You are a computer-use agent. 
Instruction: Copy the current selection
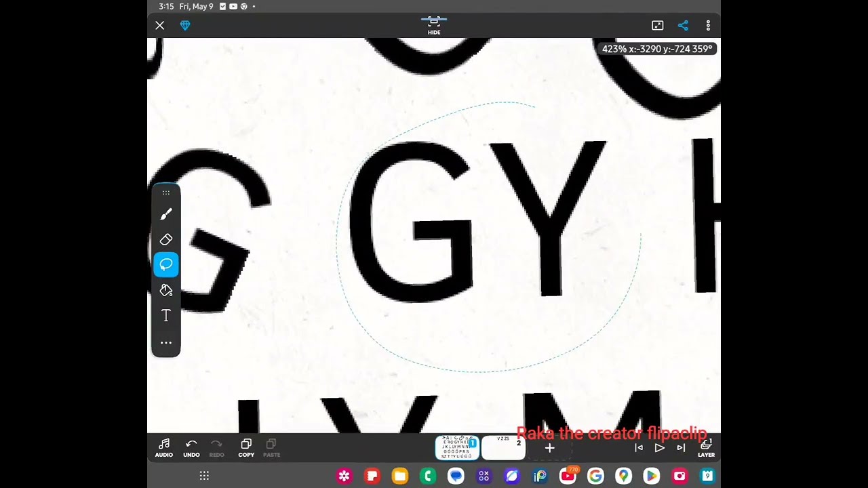pos(246,448)
